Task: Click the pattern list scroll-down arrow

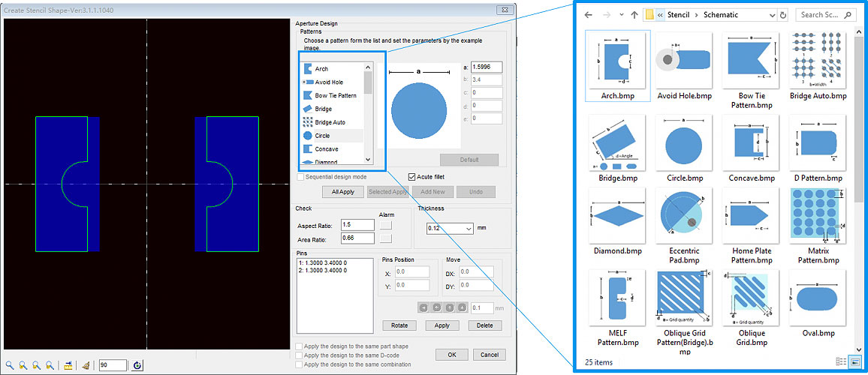Action: pyautogui.click(x=368, y=159)
